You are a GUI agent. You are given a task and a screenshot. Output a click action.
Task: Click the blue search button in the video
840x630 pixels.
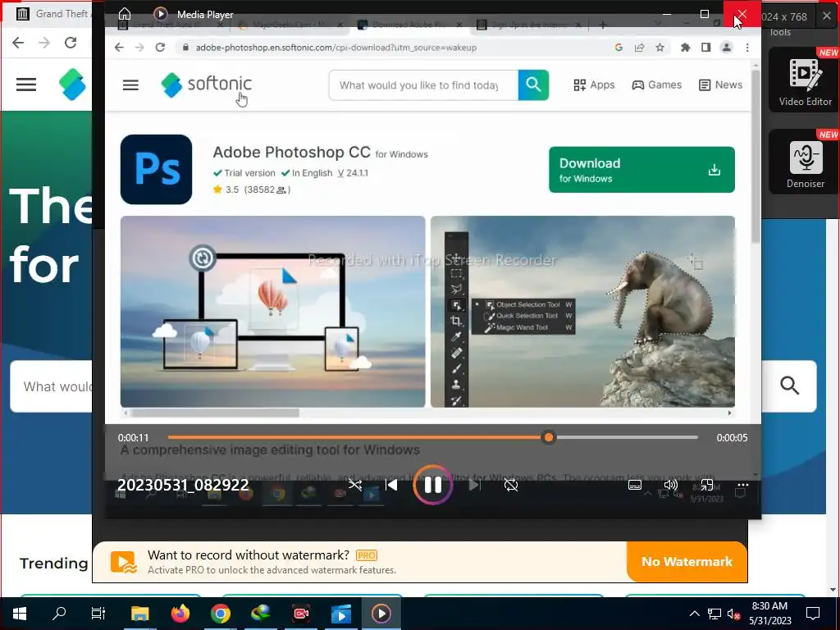[x=533, y=84]
